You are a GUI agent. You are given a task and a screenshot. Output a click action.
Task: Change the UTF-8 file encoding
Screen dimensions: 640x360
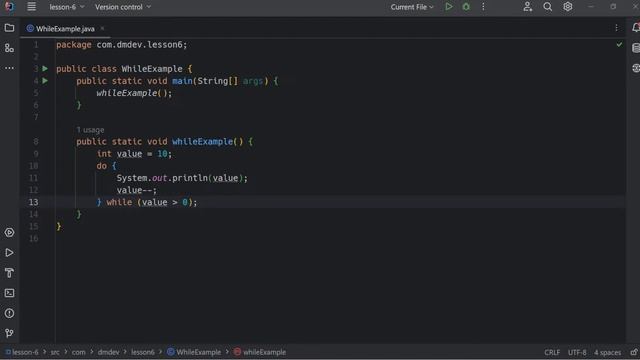click(x=577, y=352)
